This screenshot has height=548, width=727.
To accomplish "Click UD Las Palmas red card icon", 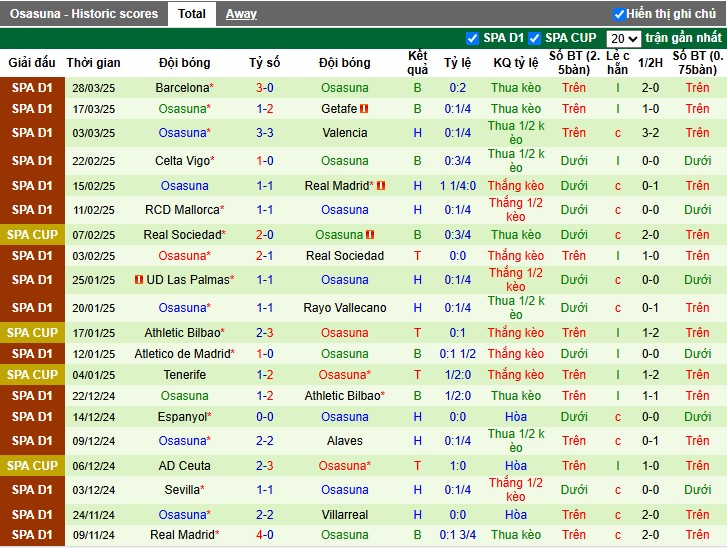I will point(139,280).
